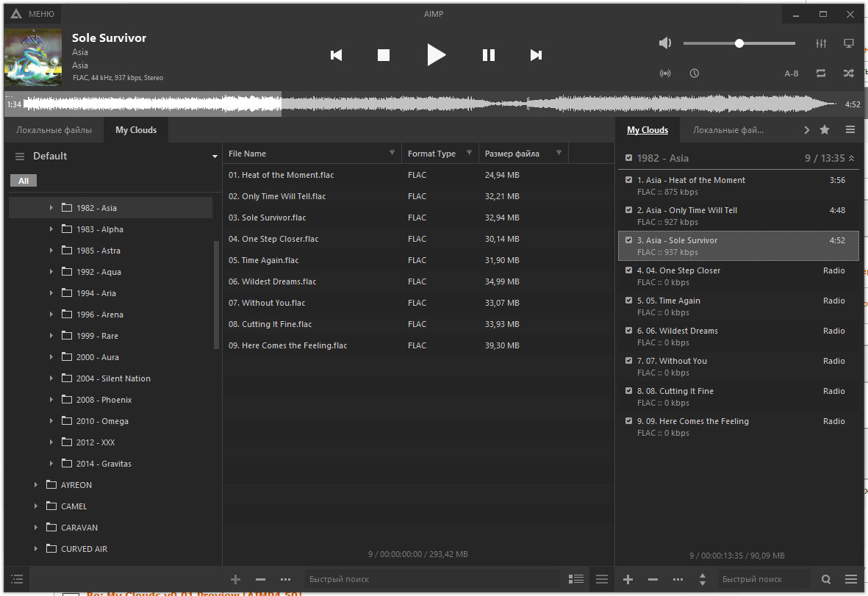Expand the CURVED AIR folder

tap(35, 549)
